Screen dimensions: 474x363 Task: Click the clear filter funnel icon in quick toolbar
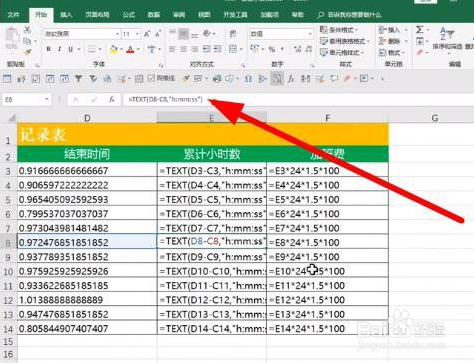tap(93, 79)
